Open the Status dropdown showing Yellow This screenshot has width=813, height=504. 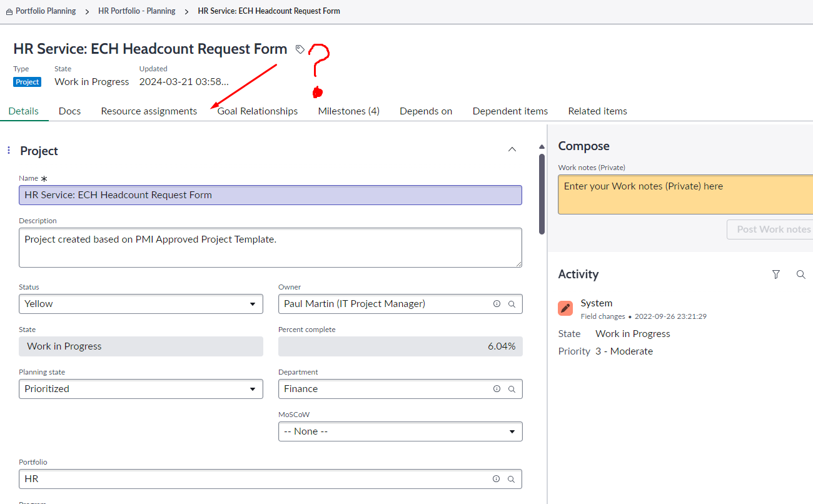coord(141,303)
